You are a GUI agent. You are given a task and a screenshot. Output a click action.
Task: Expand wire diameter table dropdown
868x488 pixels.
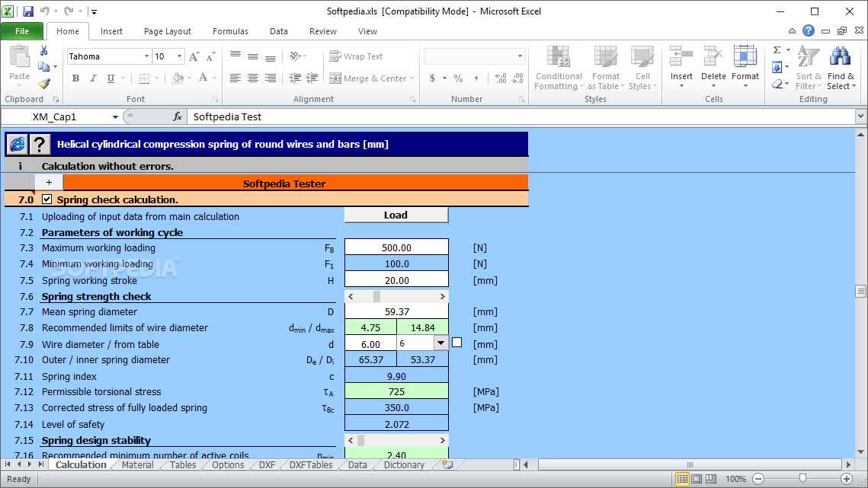[440, 343]
